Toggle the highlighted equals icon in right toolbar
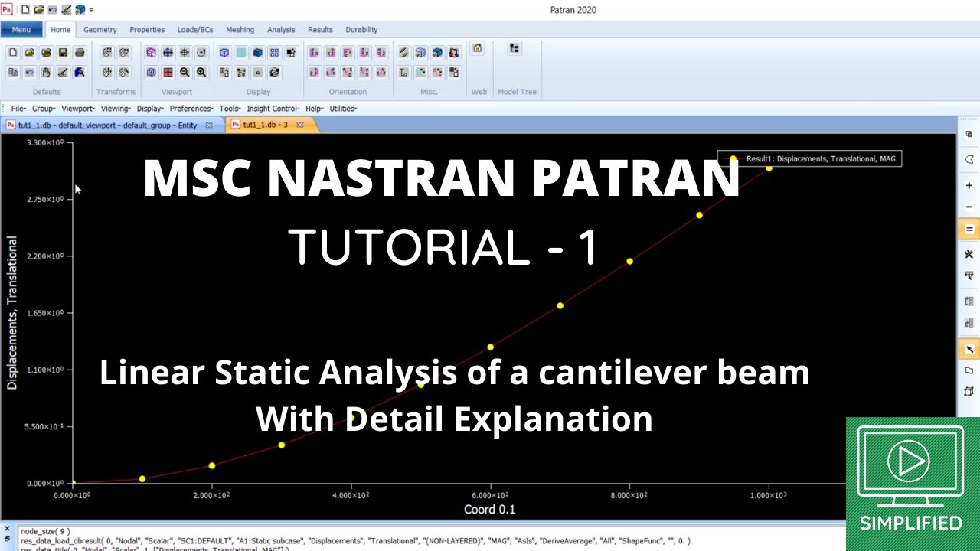Screen dimensions: 980x551 [x=969, y=229]
